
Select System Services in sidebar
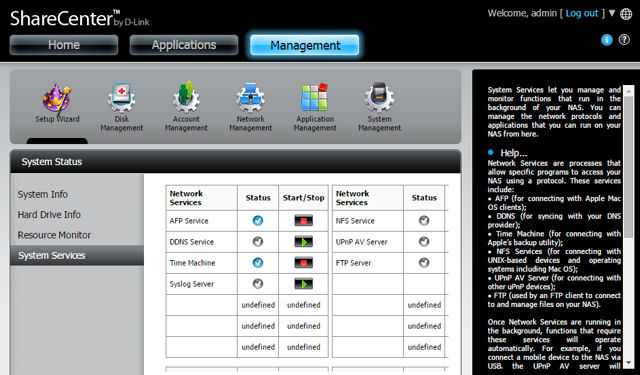tap(77, 255)
